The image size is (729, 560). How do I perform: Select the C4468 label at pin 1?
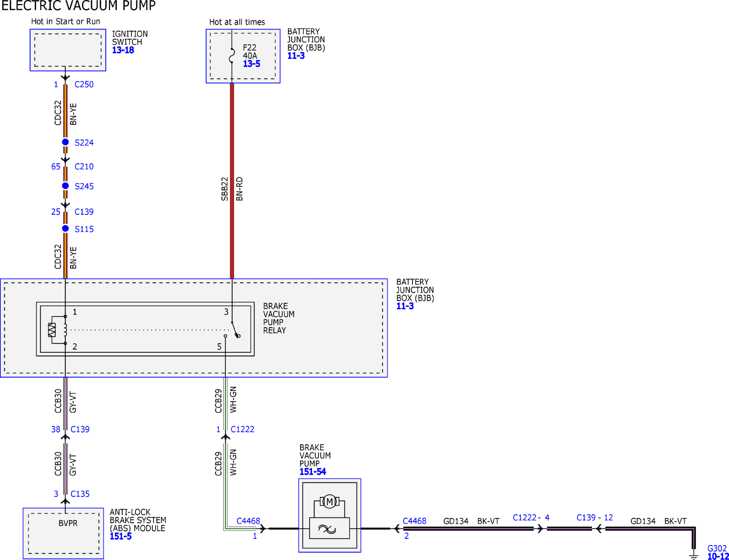248,521
